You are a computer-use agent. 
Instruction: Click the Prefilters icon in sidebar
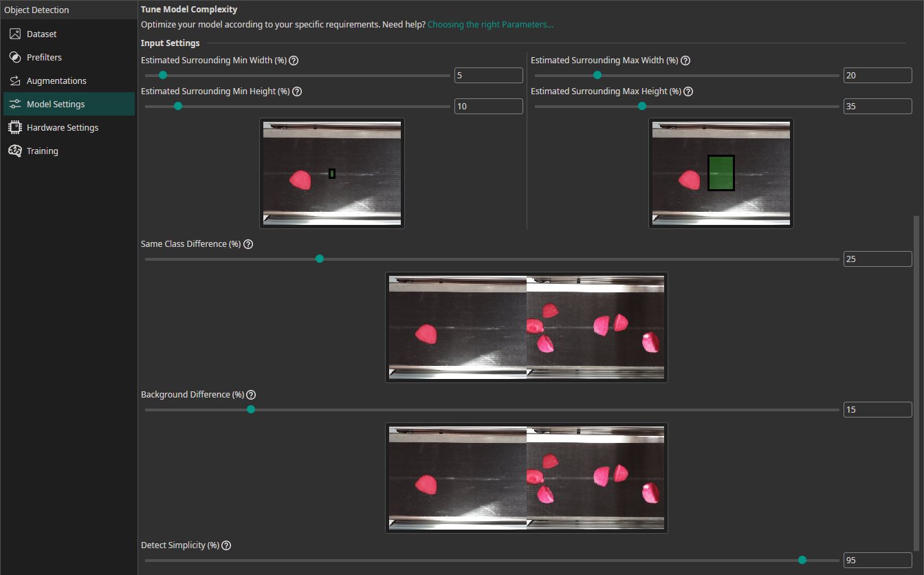click(15, 58)
